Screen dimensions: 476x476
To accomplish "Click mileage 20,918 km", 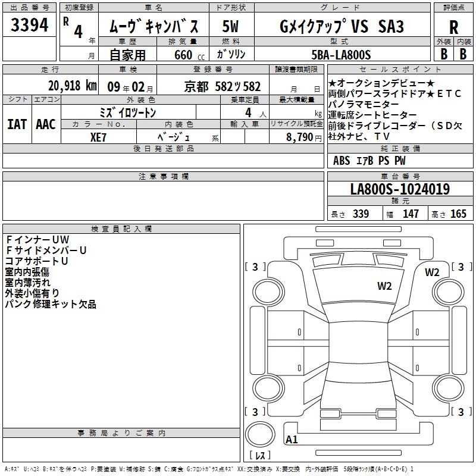I will click(x=73, y=86).
